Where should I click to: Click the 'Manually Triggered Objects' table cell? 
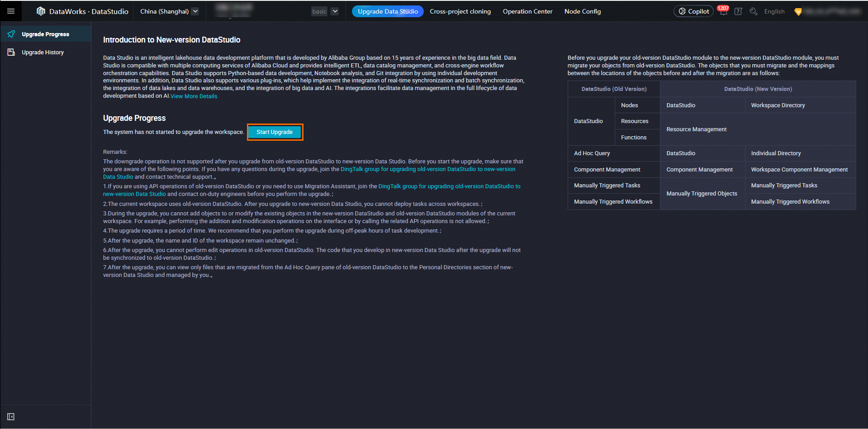click(x=702, y=194)
